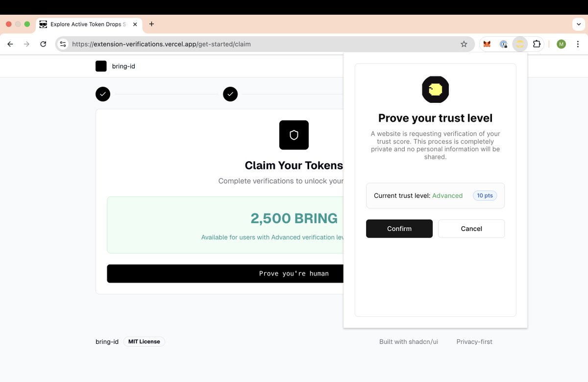The image size is (588, 382).
Task: Click the Claim Your Tokens heading
Action: tap(294, 166)
